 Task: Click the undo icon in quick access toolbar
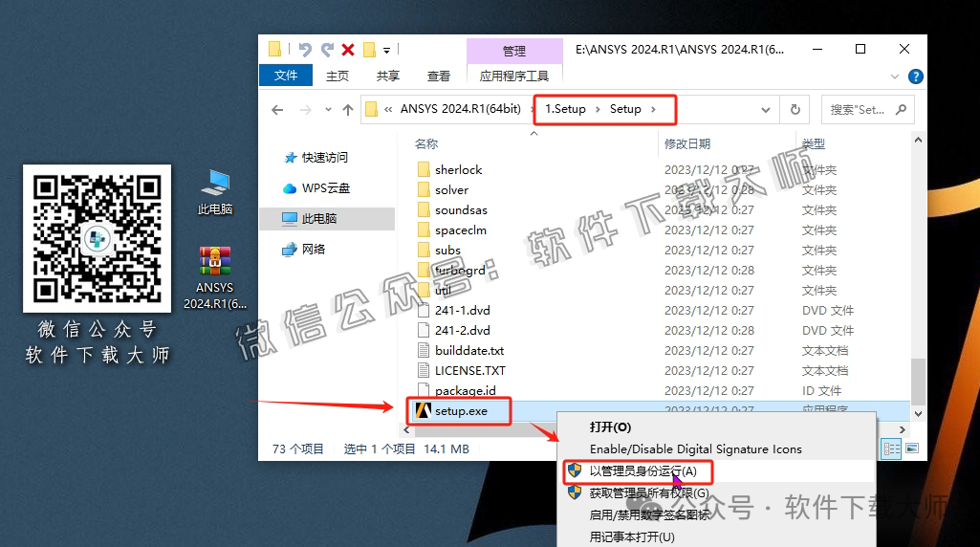(x=305, y=50)
